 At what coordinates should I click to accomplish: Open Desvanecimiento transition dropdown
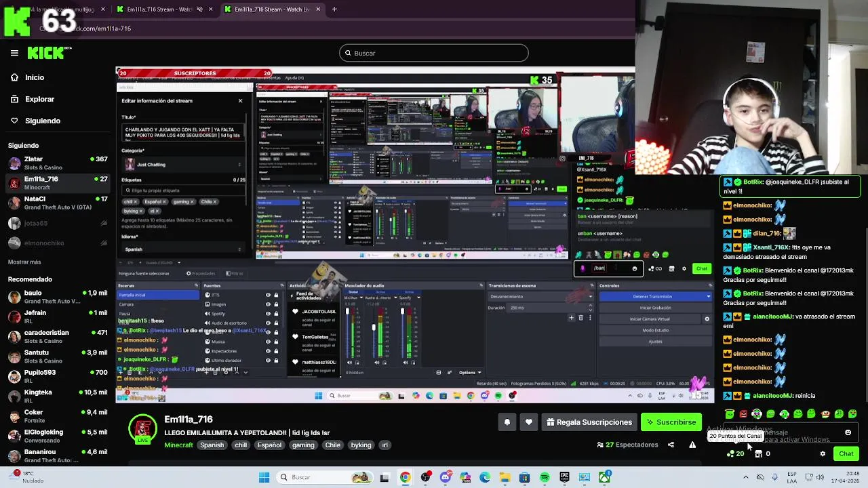pos(540,297)
